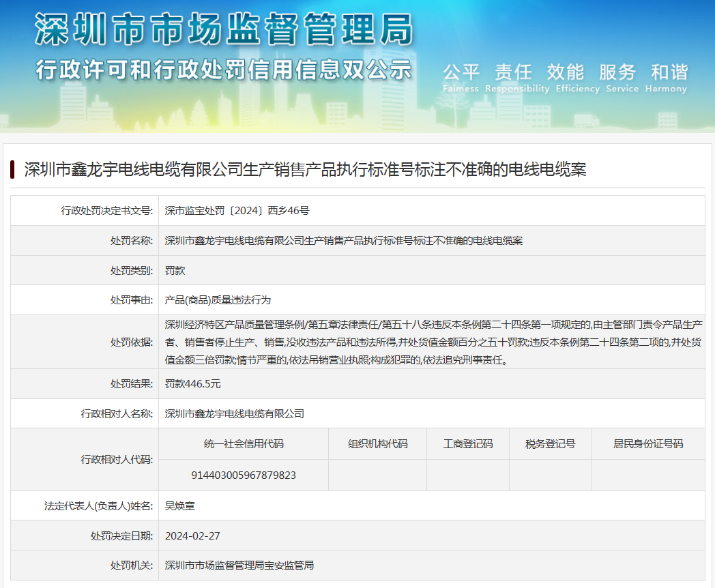Select the 处罚名称 label
Screen dimensions: 715x588
[131, 241]
